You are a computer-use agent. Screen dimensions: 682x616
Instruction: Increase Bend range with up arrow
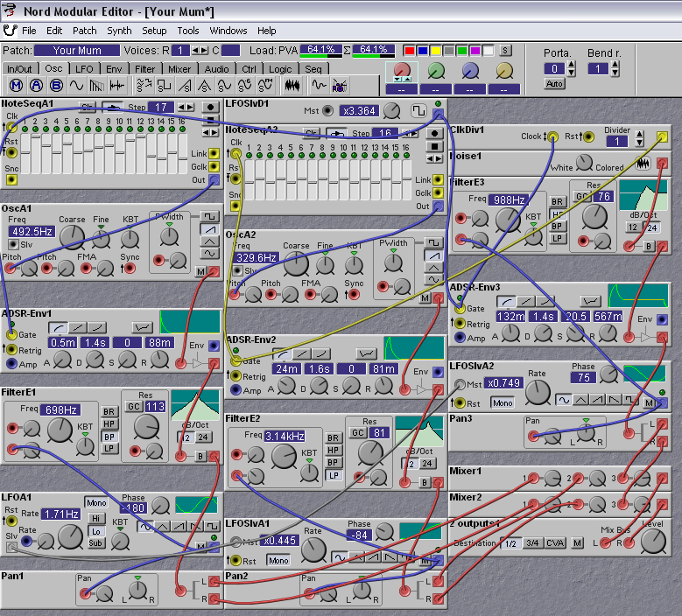click(615, 65)
